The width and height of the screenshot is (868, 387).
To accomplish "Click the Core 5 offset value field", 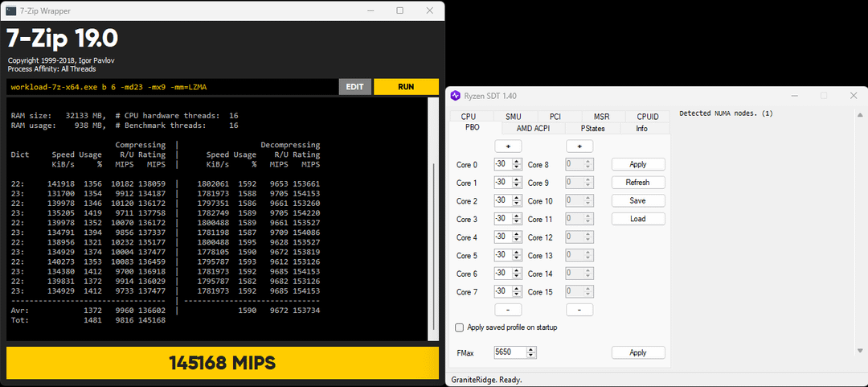I will (x=502, y=255).
